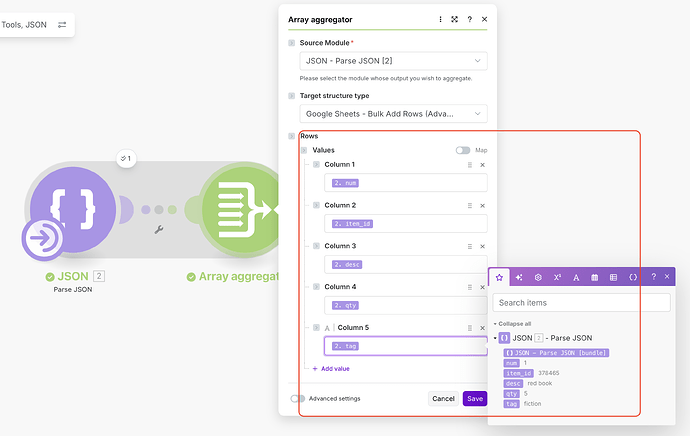
Task: Open the custom variables braces tab
Action: click(x=633, y=277)
